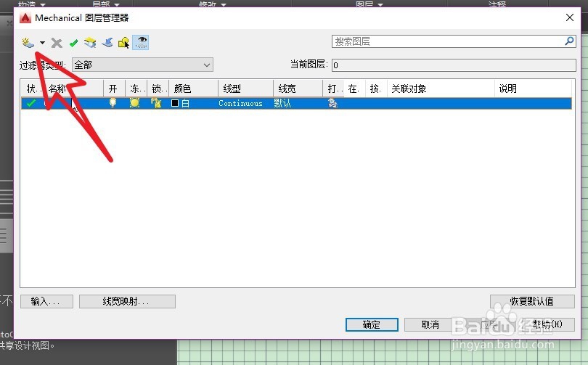Click the 恢复默认值 button
Viewport: 588px width, 365px height.
click(x=532, y=301)
